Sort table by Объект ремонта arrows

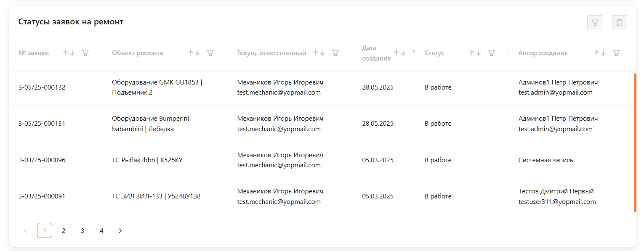[194, 53]
